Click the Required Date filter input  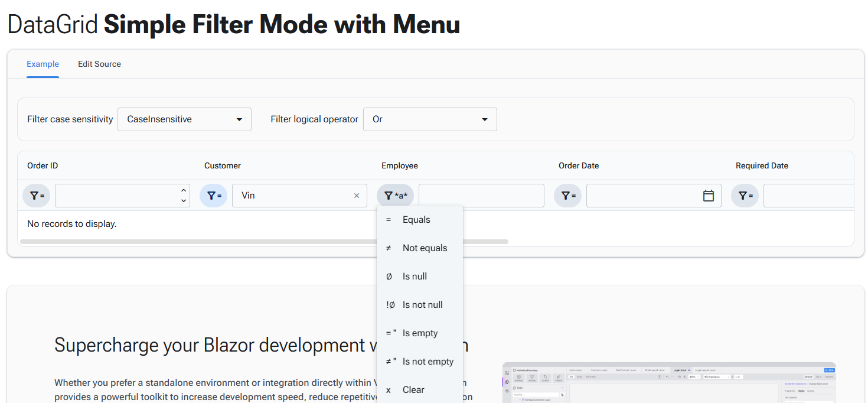pyautogui.click(x=808, y=196)
